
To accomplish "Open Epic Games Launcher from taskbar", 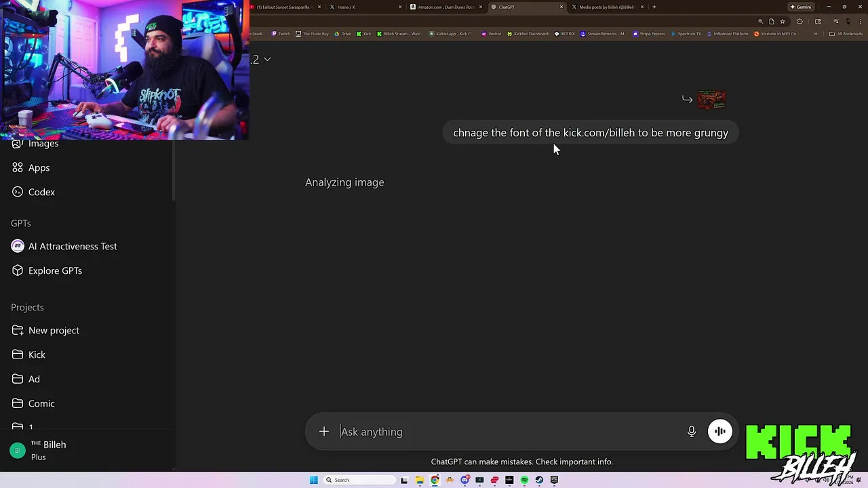I will pos(554,480).
